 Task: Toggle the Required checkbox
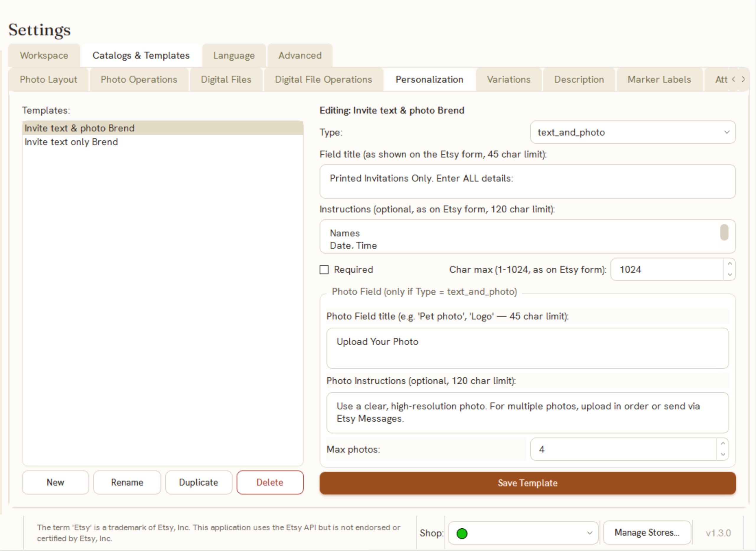pos(324,269)
